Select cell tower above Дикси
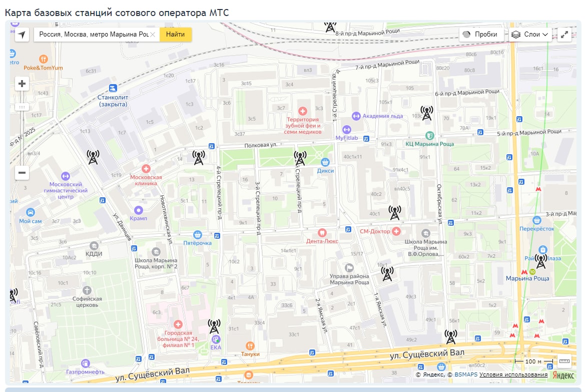Viewport: 585px width, 392px height. coord(300,158)
